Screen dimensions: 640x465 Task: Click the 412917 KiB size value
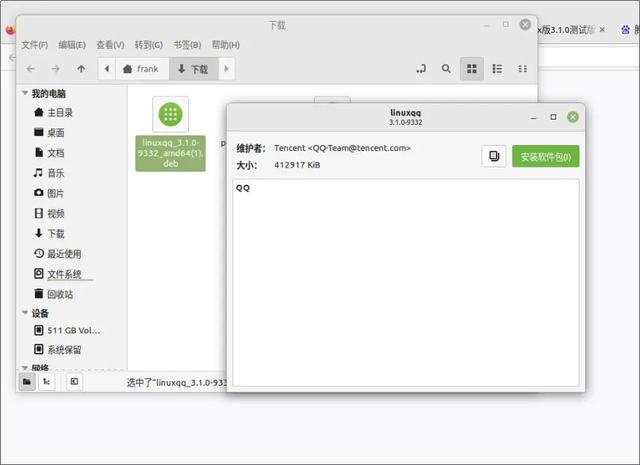pyautogui.click(x=297, y=165)
